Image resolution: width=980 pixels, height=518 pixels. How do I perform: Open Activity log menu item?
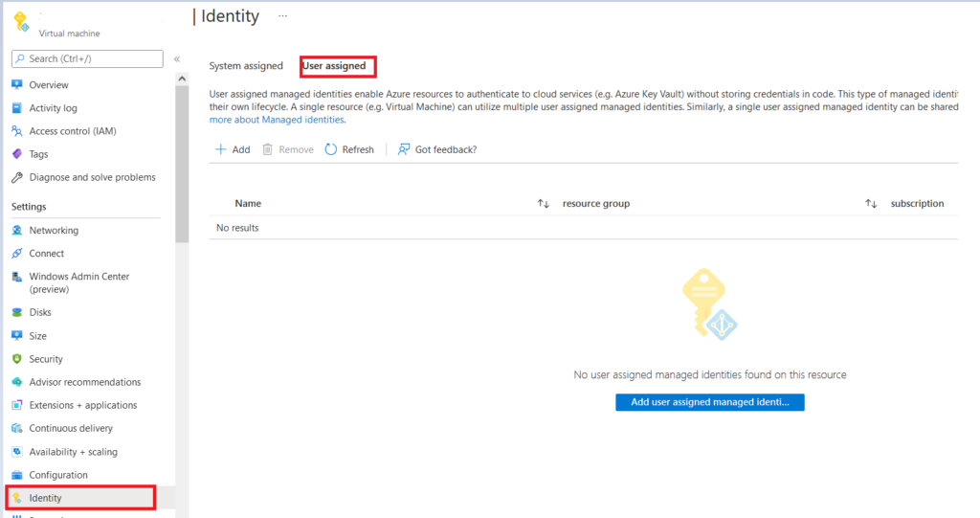pos(54,108)
